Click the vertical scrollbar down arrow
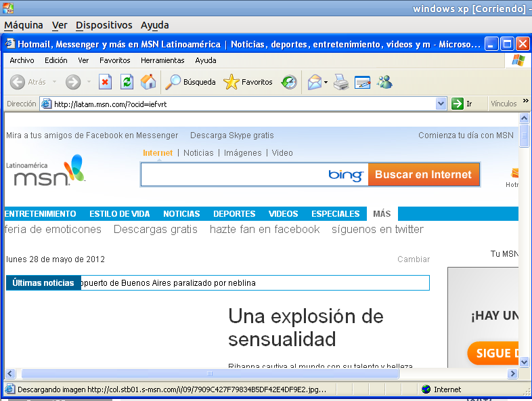Screen dimensions: 532x401 tap(524, 362)
